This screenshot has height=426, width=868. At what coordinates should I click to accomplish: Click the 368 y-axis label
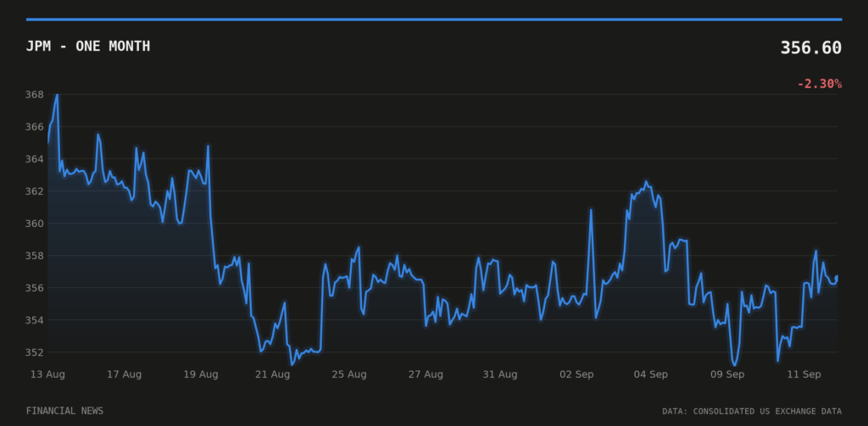click(34, 95)
